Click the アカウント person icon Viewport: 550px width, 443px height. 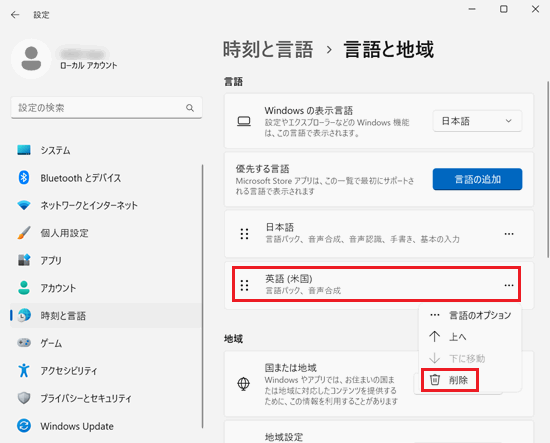pos(24,288)
